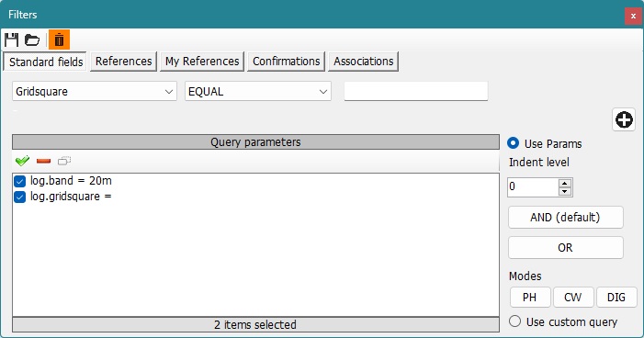Select the log.gridsquare = row text
Viewport: 644px width, 338px height.
point(71,197)
